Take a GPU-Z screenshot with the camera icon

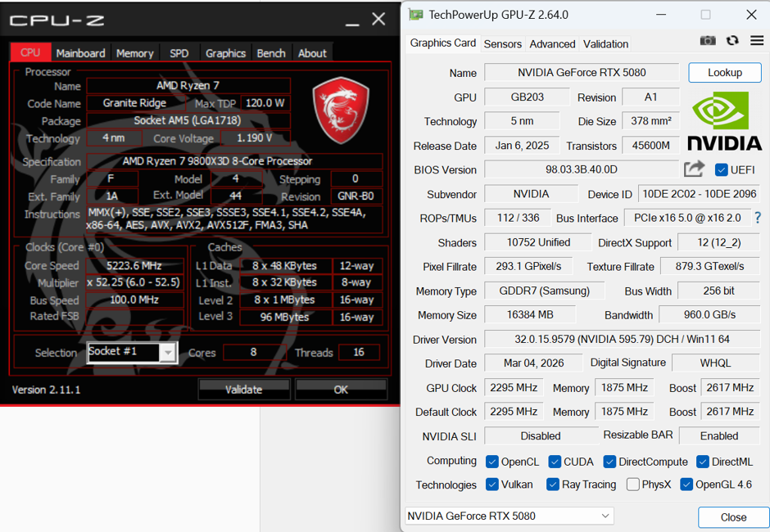[x=708, y=40]
